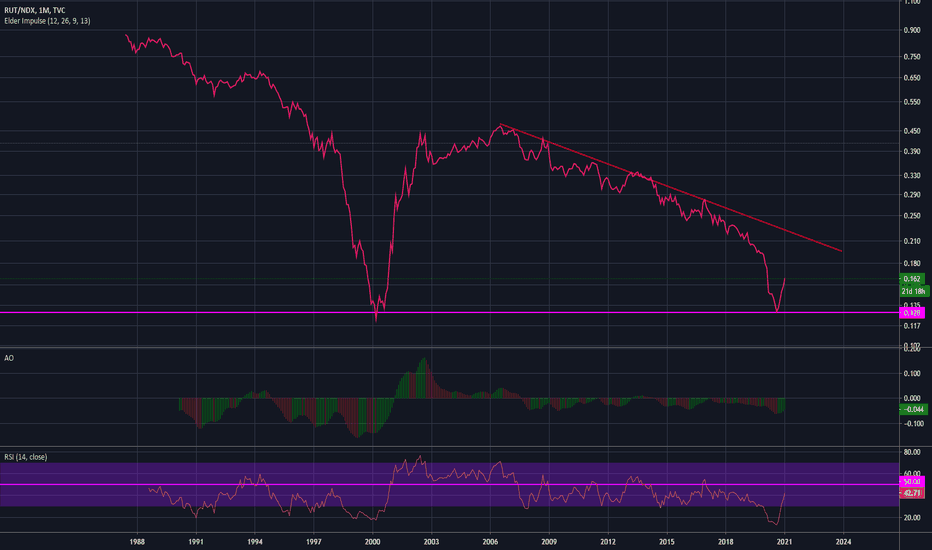Click the 1991 label on time axis
Screen dimensions: 932x550
click(x=196, y=542)
